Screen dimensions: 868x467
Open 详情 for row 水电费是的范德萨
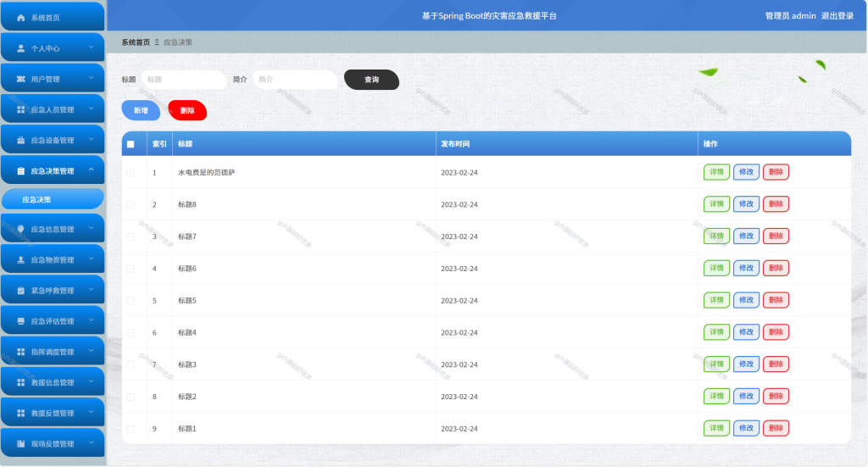716,172
